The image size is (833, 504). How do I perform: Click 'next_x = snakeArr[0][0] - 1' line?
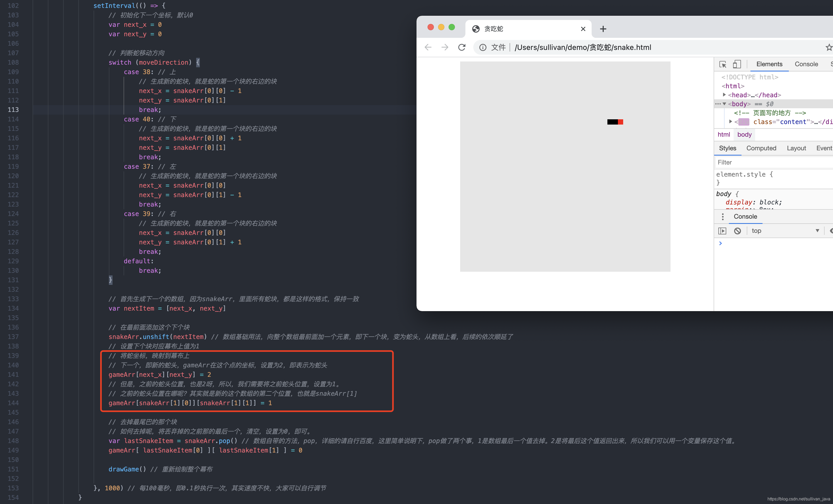[x=190, y=91]
